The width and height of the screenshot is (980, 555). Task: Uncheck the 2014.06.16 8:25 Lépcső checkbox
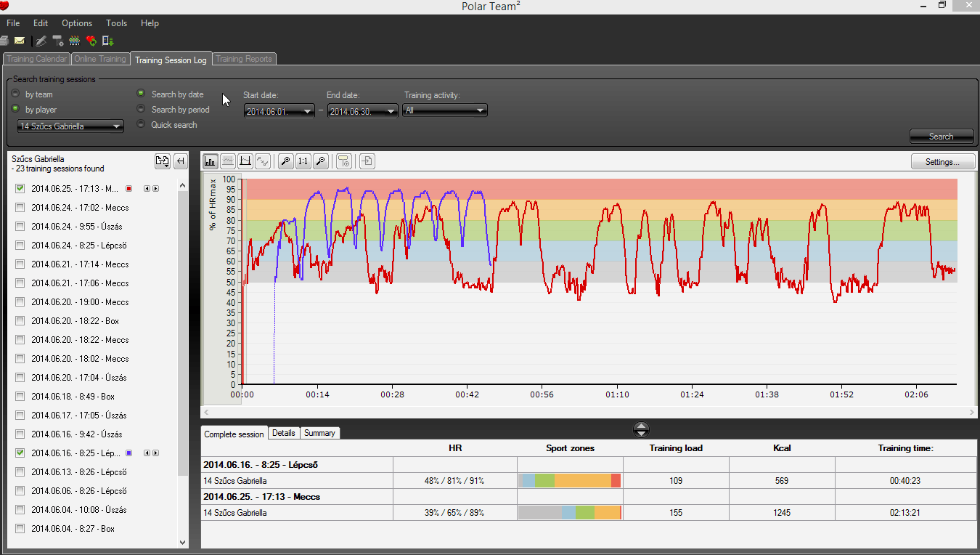(x=20, y=453)
